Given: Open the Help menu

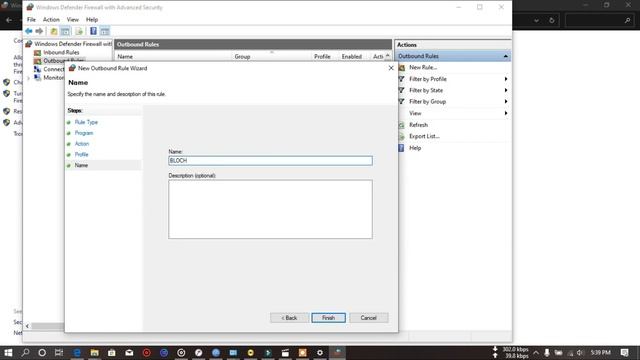Looking at the screenshot, I should point(92,20).
